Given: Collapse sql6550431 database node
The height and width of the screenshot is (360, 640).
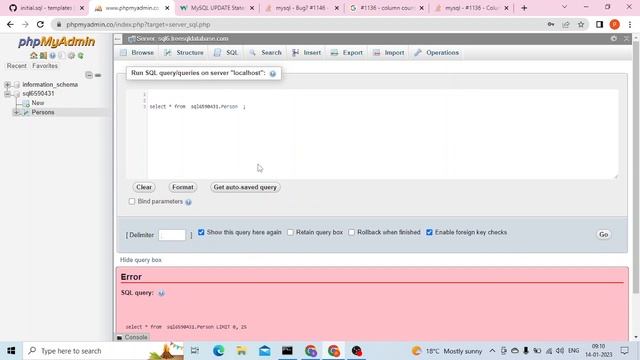Looking at the screenshot, I should coord(7,94).
